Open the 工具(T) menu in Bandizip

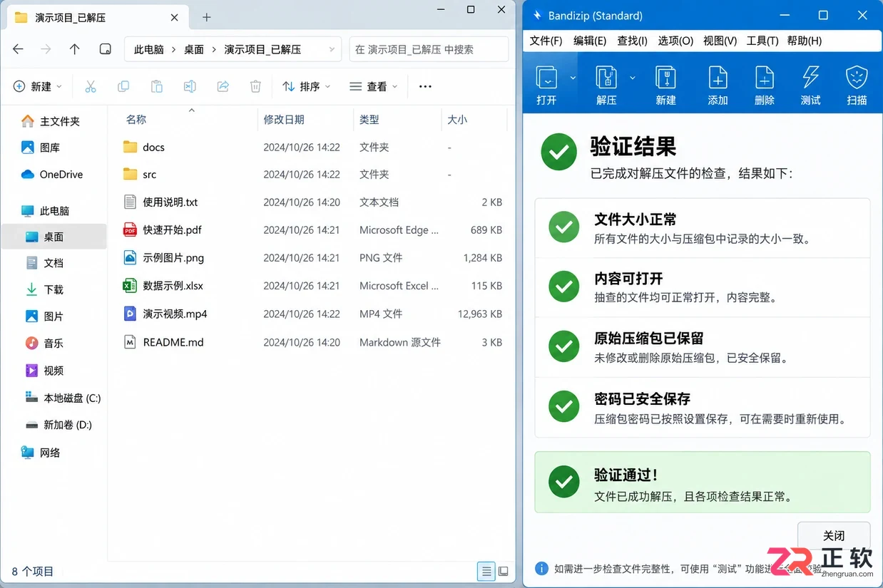762,41
